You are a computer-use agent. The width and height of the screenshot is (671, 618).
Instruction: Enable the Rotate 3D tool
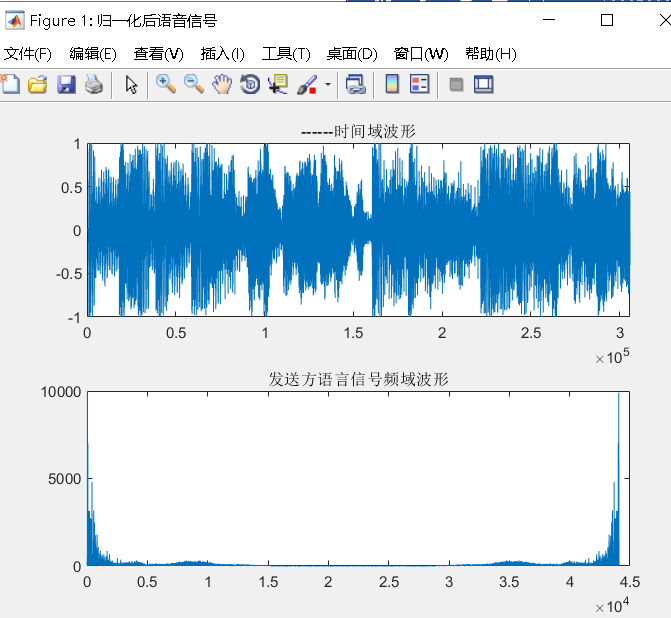[x=250, y=84]
